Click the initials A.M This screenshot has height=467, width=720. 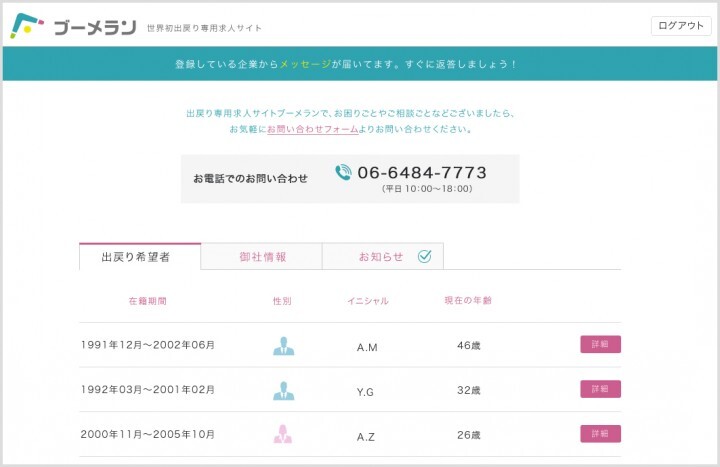pyautogui.click(x=367, y=347)
